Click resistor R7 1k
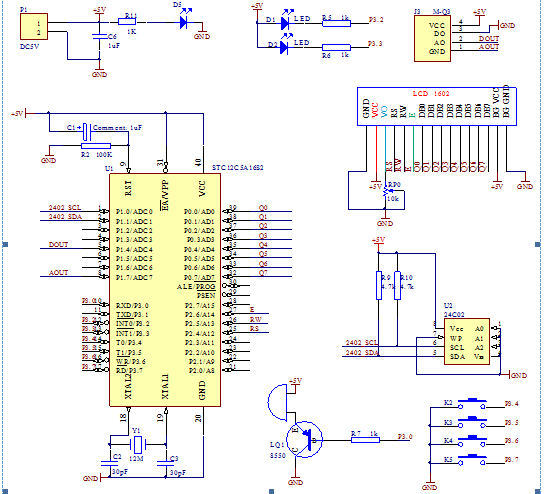The height and width of the screenshot is (494, 547). (x=365, y=440)
